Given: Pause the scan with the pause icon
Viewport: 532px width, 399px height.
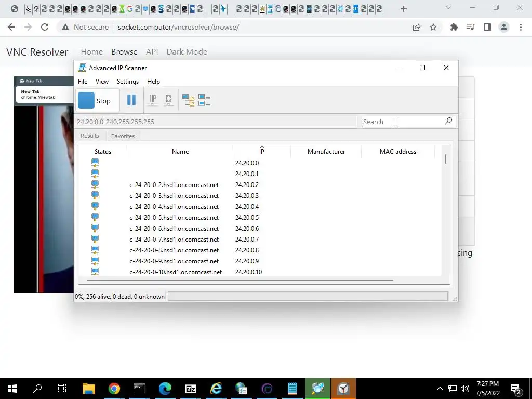Looking at the screenshot, I should pyautogui.click(x=131, y=100).
